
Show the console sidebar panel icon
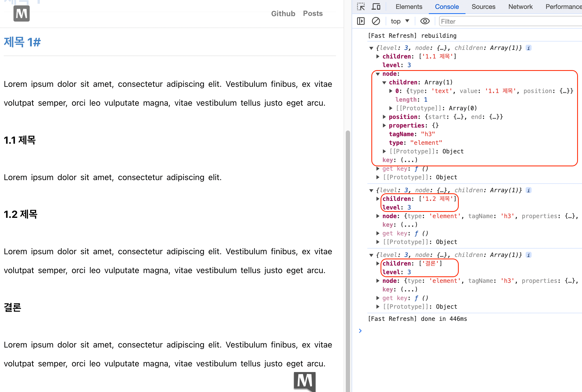(x=361, y=21)
